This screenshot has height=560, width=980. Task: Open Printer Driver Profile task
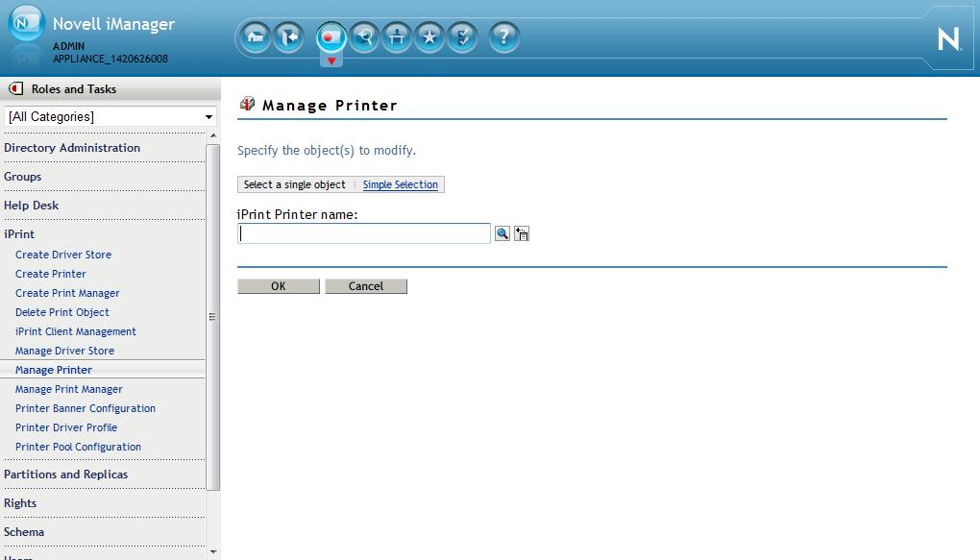click(x=66, y=428)
